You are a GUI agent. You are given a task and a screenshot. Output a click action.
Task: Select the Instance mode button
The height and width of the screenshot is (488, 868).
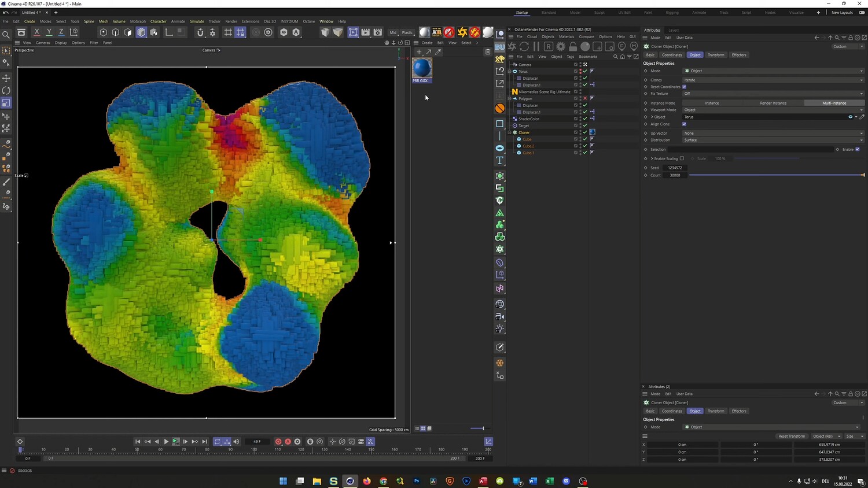point(712,103)
